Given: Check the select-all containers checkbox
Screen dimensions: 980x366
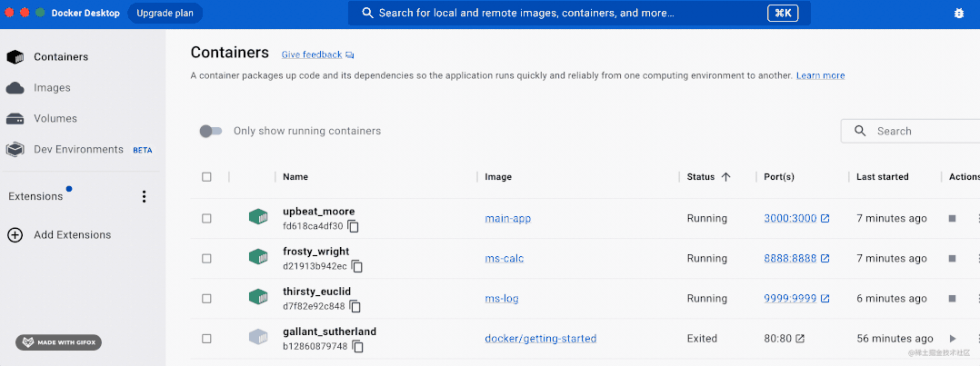Looking at the screenshot, I should [x=206, y=177].
